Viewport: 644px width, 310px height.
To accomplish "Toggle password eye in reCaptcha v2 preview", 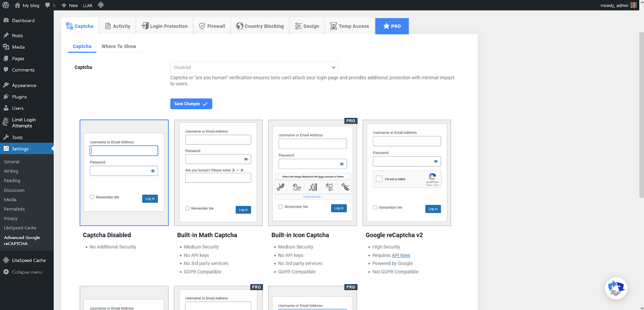I will click(436, 161).
